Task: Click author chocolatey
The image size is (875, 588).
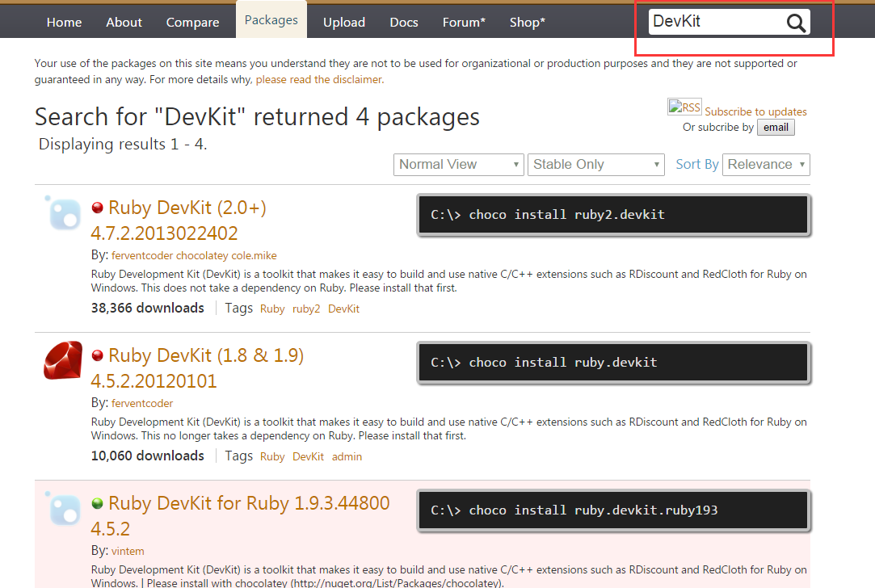Action: pyautogui.click(x=202, y=255)
